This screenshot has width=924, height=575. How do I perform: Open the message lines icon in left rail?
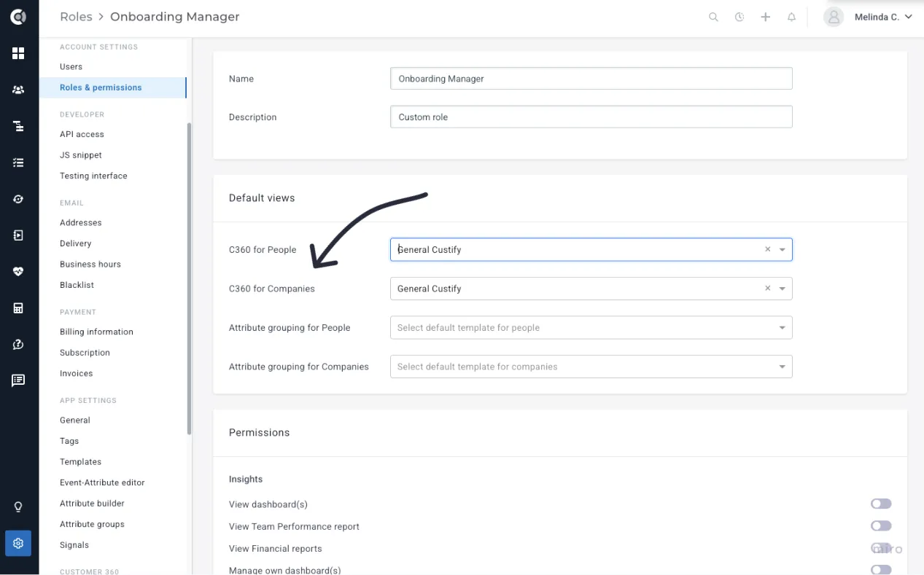pos(18,380)
